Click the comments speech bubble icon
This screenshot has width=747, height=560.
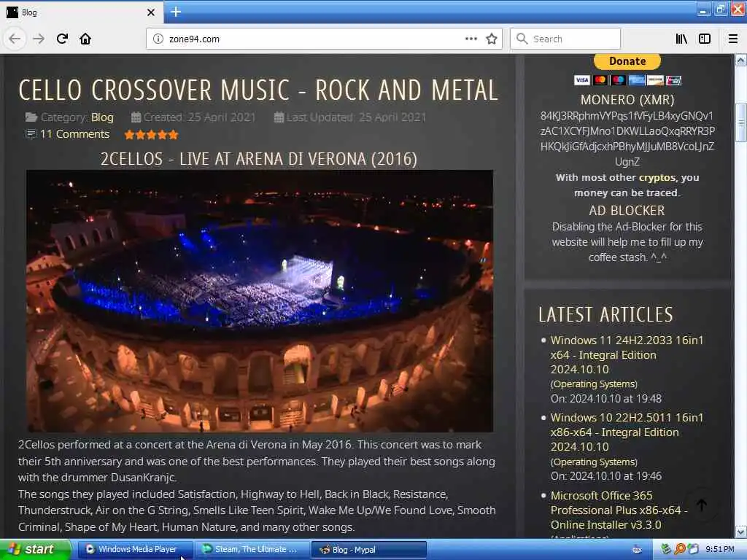coord(31,134)
